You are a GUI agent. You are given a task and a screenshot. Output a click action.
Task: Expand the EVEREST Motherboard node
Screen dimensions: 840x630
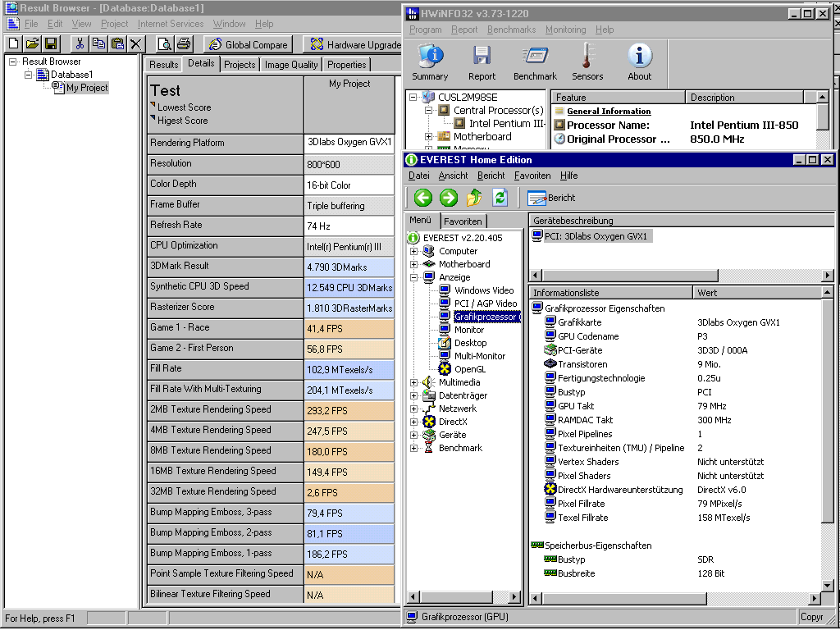(x=413, y=264)
